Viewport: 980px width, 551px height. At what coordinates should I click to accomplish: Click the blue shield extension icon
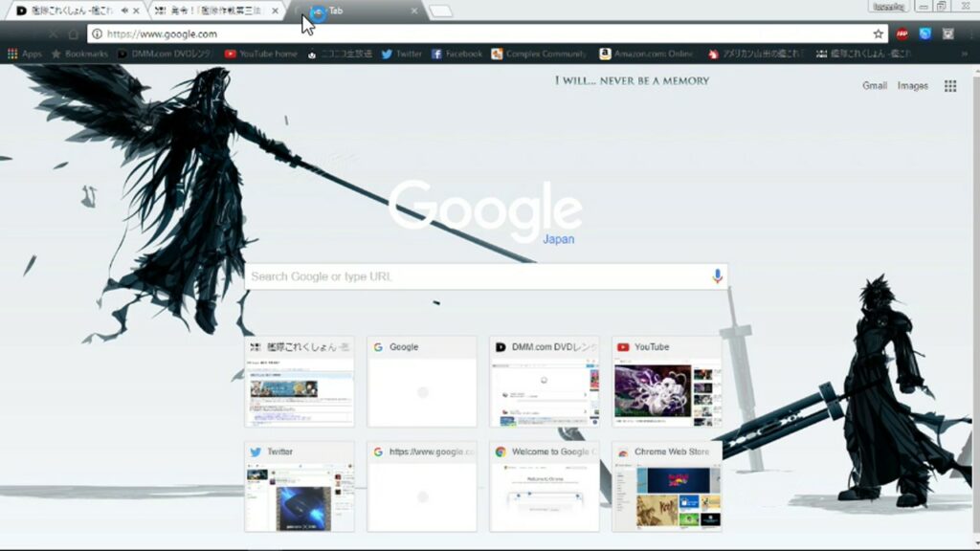pyautogui.click(x=925, y=33)
